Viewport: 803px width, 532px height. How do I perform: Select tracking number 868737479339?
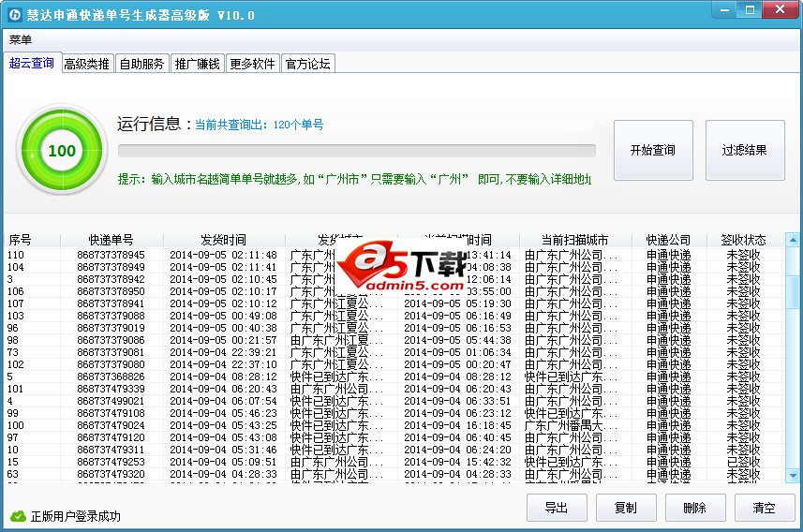pos(112,389)
